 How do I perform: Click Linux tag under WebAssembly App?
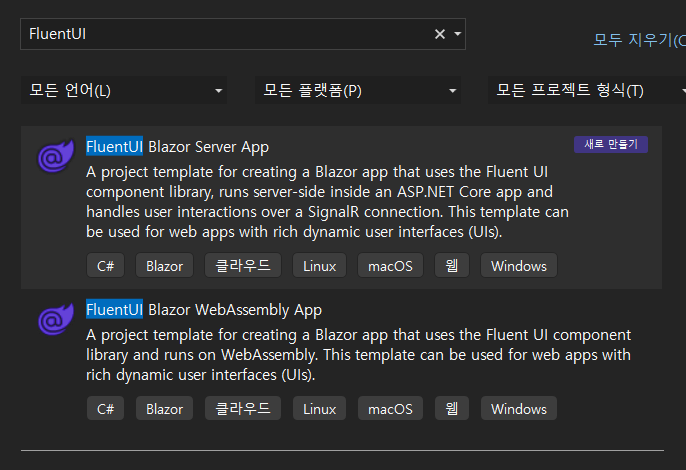coord(319,409)
